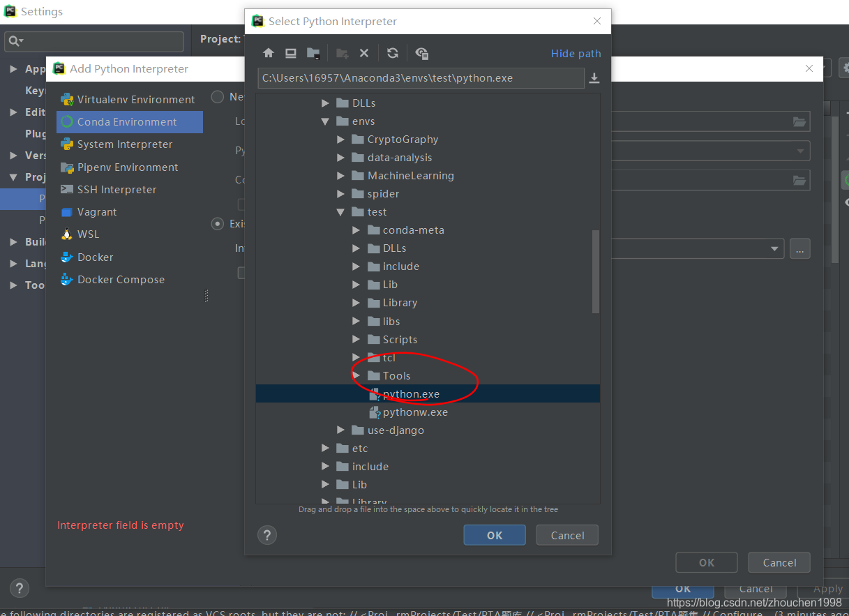Show hidden files and directories icon
Viewport: 849px width, 616px height.
pos(421,53)
